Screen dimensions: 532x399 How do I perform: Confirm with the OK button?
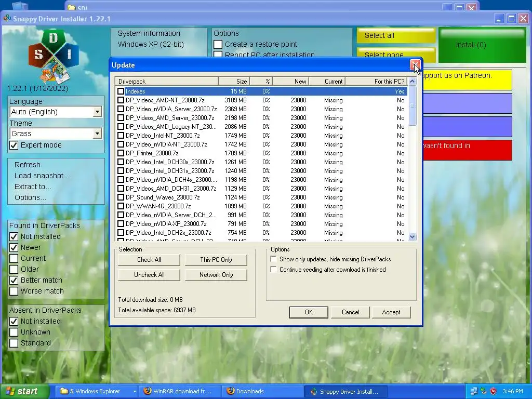click(x=309, y=312)
